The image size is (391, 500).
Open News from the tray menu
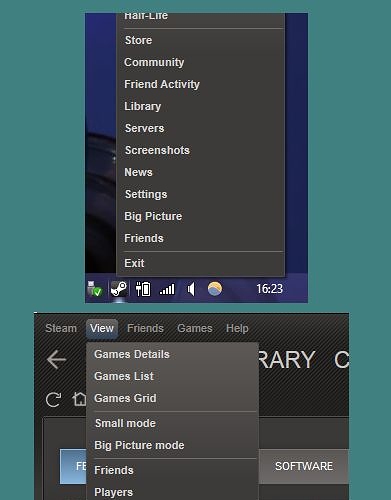click(x=200, y=172)
